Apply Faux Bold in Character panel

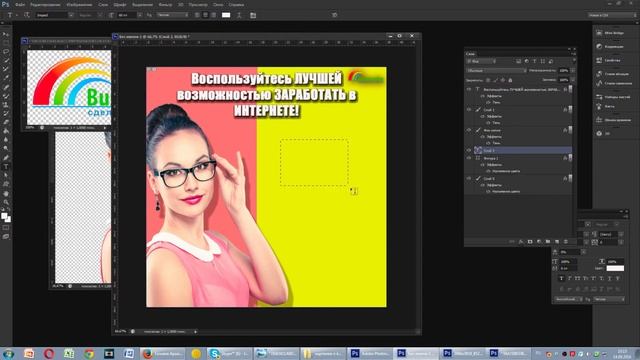point(561,278)
